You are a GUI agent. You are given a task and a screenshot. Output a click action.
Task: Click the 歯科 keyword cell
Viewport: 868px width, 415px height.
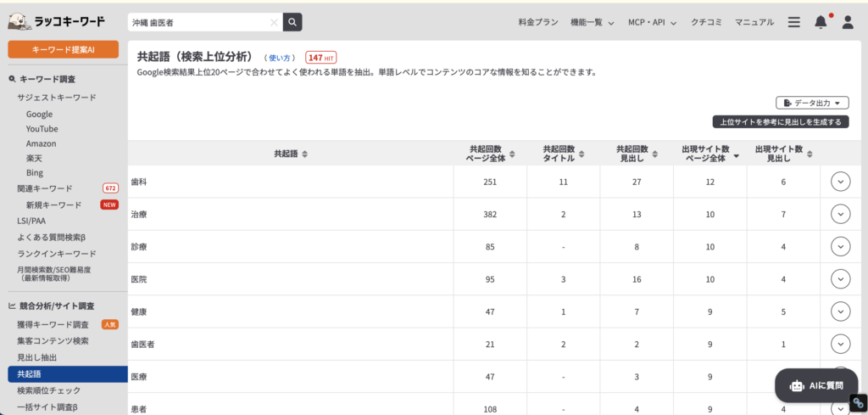coord(291,181)
